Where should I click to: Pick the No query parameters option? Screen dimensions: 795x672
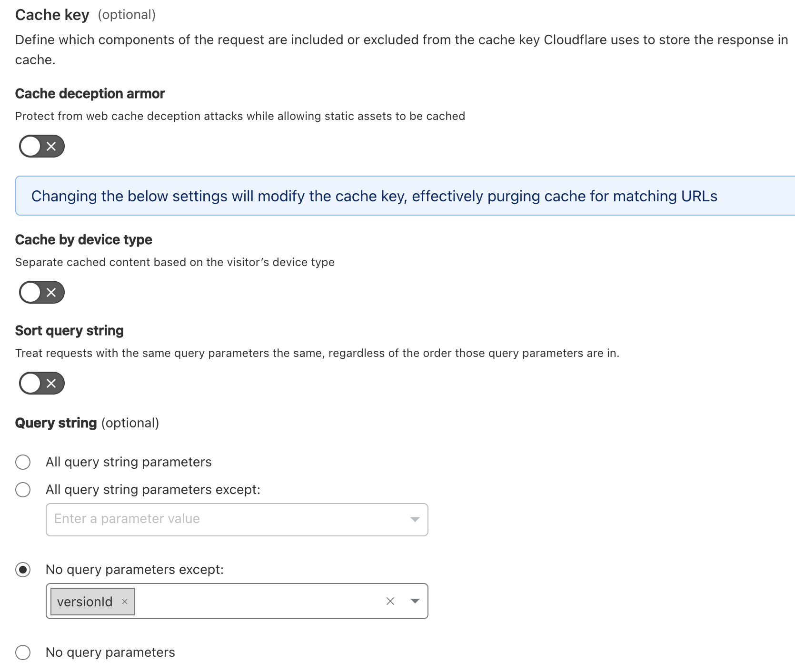pyautogui.click(x=23, y=652)
